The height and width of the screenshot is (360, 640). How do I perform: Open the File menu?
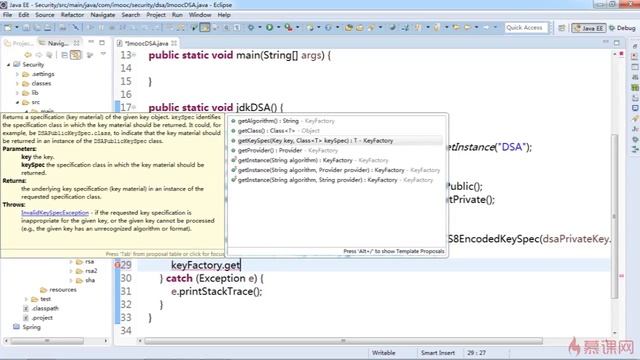[7, 15]
